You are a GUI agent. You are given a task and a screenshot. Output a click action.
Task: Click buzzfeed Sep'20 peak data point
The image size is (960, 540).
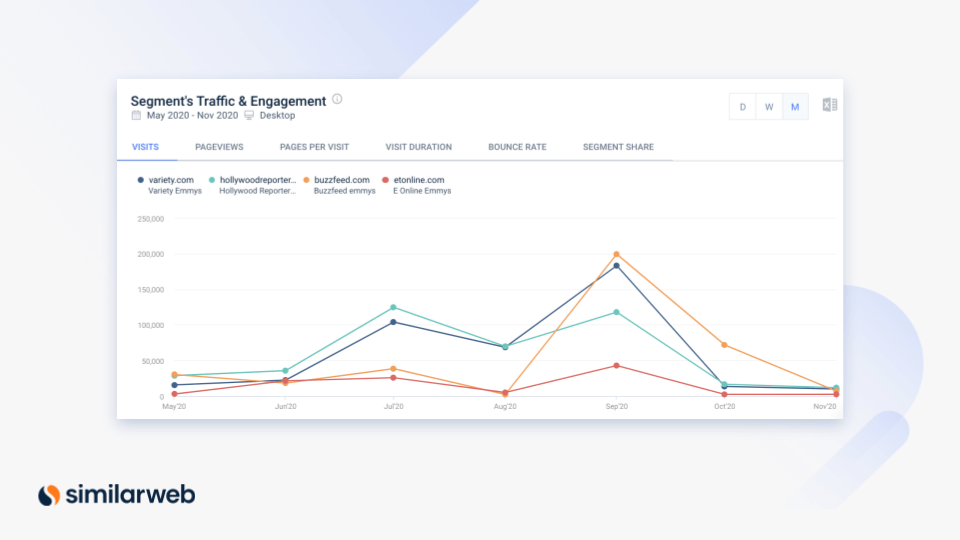pyautogui.click(x=616, y=254)
